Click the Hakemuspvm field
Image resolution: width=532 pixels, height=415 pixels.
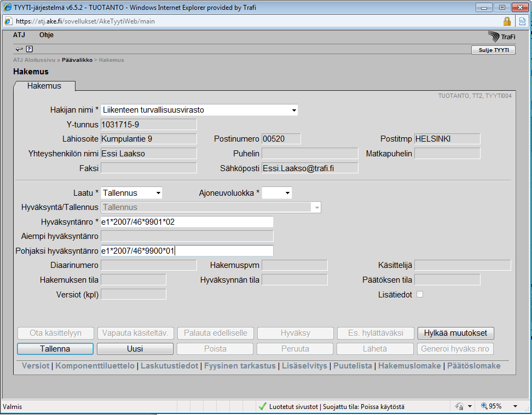pyautogui.click(x=294, y=265)
